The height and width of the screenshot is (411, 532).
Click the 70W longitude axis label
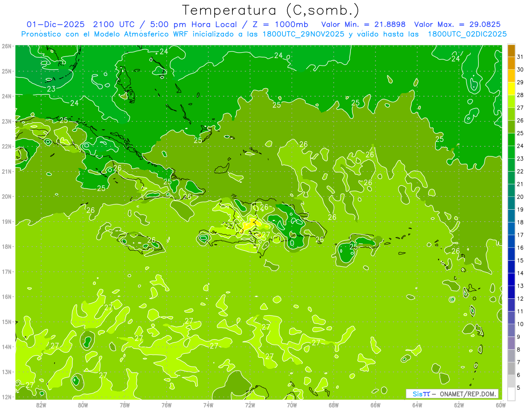point(292,404)
